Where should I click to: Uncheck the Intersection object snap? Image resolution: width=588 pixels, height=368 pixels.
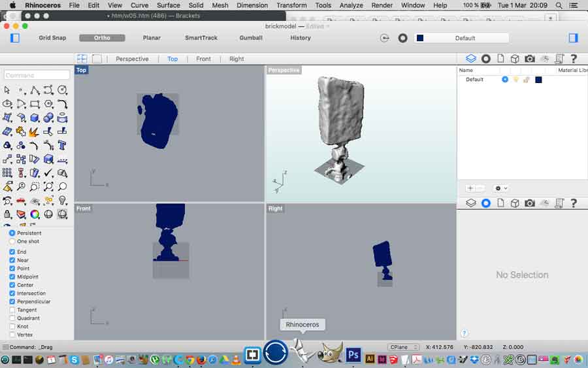[x=12, y=293]
